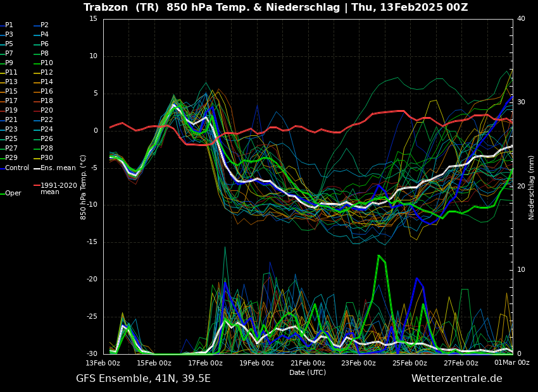Choose the P17 legend entry
The image size is (538, 392).
[x=11, y=101]
